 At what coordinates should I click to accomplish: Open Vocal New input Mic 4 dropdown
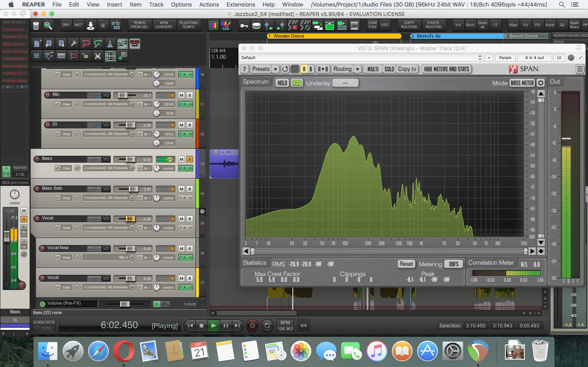click(132, 257)
